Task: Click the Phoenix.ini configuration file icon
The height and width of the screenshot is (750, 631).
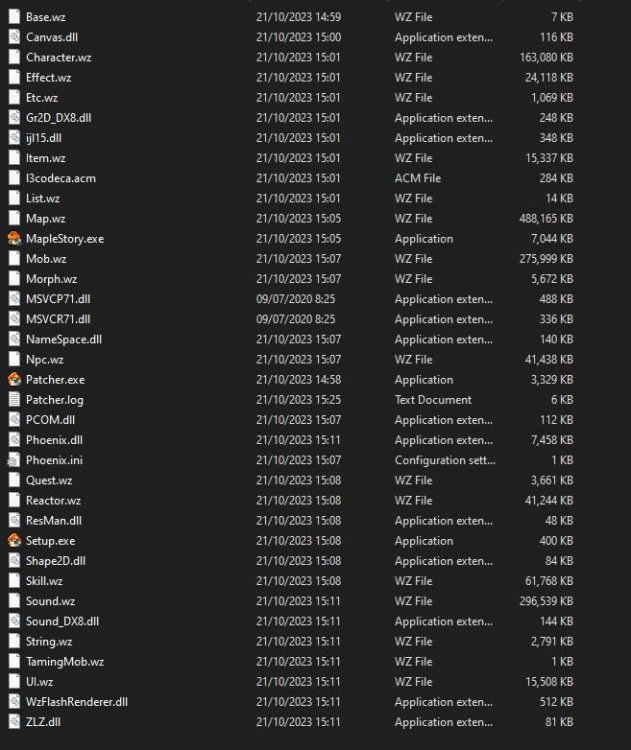Action: point(14,460)
